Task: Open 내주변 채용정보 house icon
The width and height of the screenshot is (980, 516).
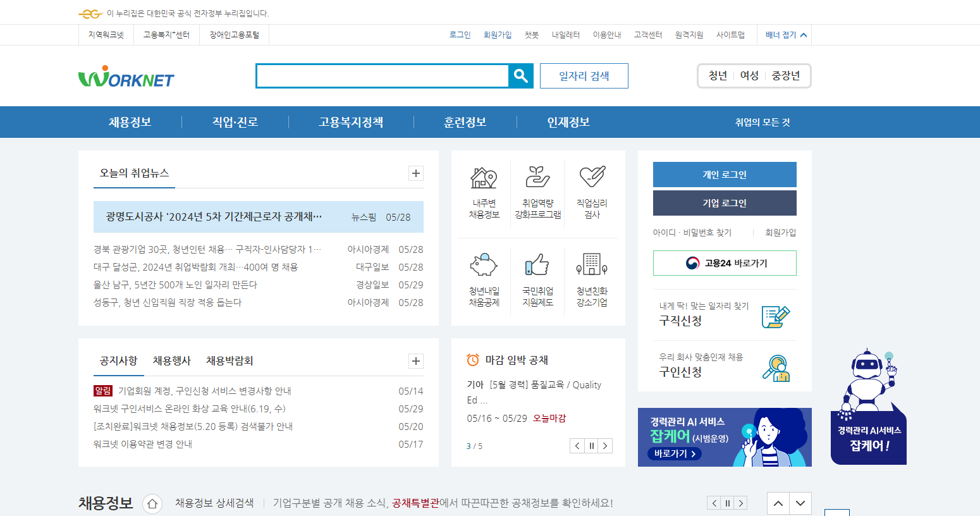Action: pyautogui.click(x=484, y=178)
